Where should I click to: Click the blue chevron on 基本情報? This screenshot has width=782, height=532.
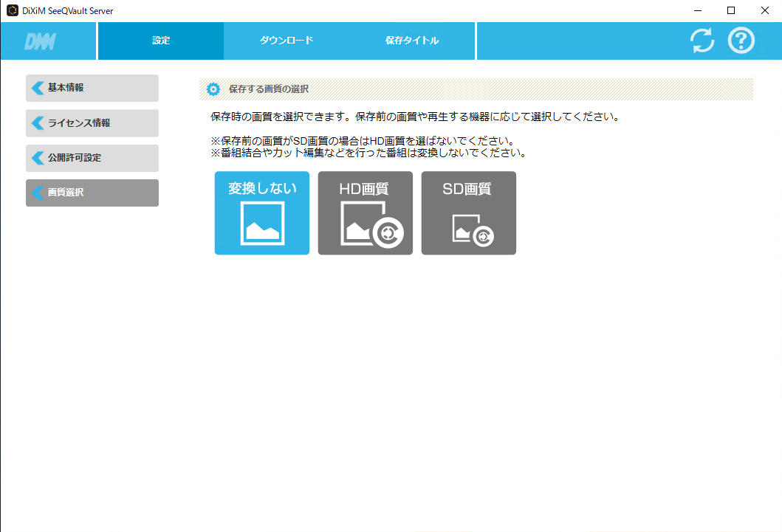pyautogui.click(x=38, y=88)
